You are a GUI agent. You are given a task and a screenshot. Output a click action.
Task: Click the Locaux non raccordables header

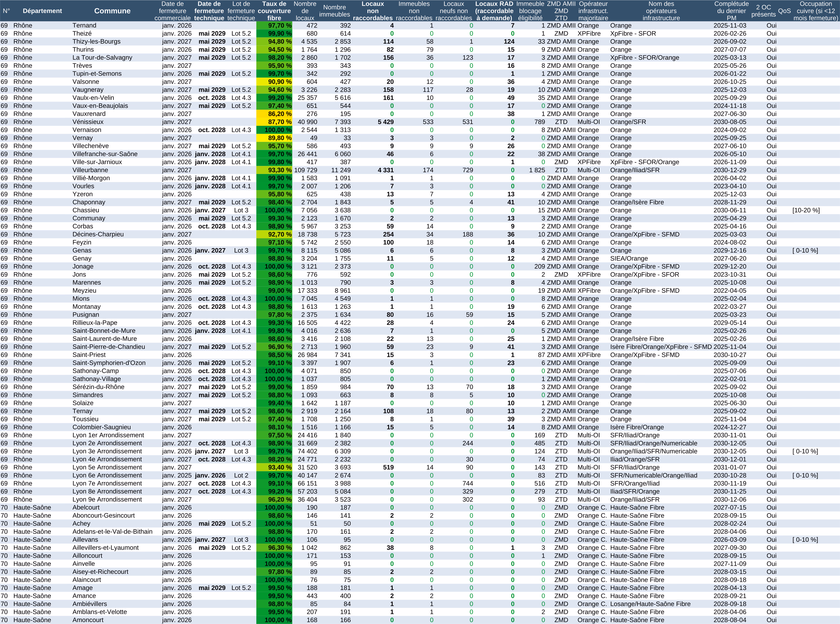point(373,11)
